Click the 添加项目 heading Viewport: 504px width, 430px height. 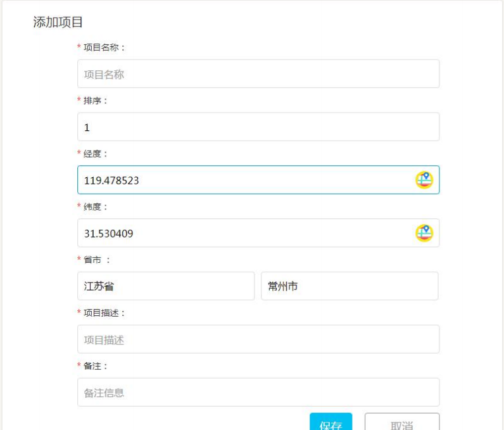point(58,22)
